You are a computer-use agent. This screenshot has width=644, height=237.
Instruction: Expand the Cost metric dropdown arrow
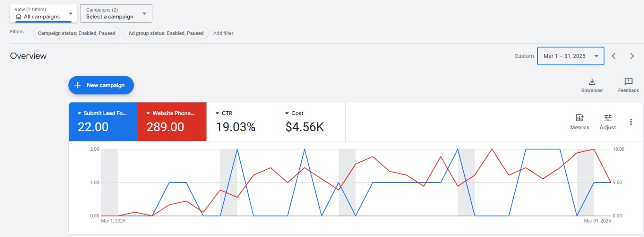point(287,113)
